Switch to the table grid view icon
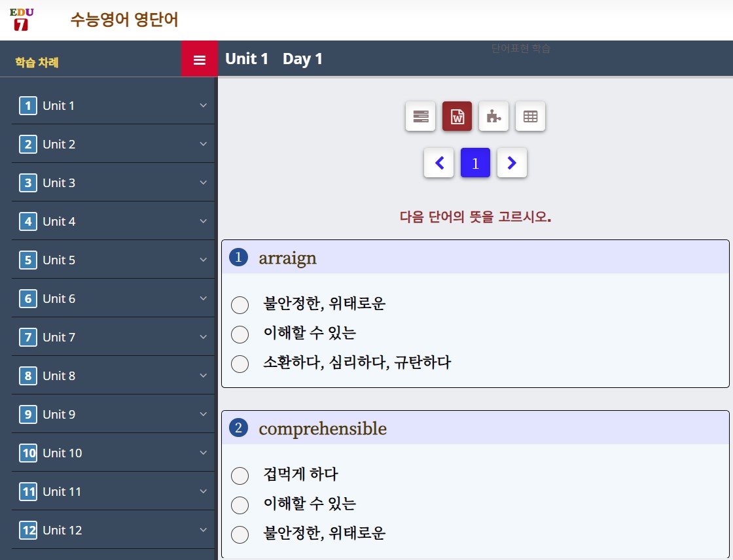 click(530, 116)
